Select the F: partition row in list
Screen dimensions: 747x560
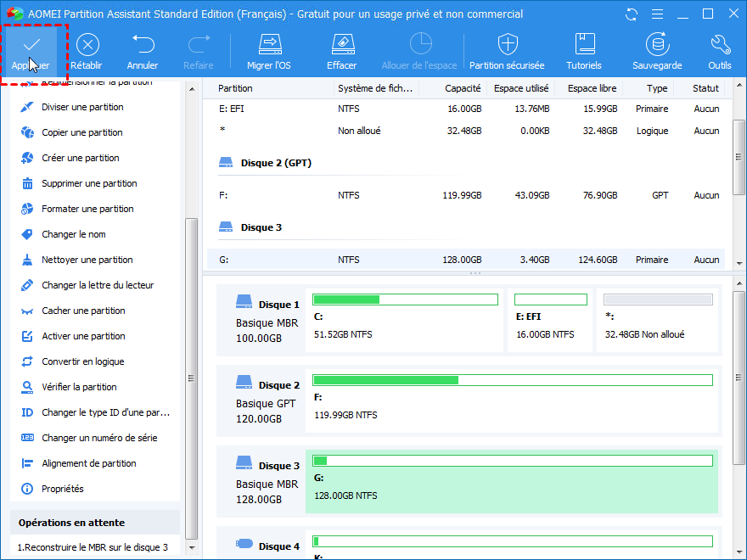point(465,195)
